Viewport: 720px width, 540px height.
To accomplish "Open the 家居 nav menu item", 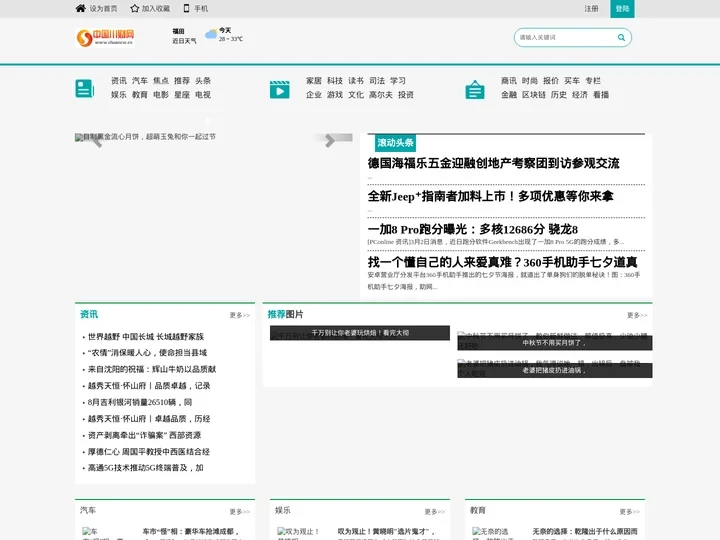I will (x=314, y=81).
